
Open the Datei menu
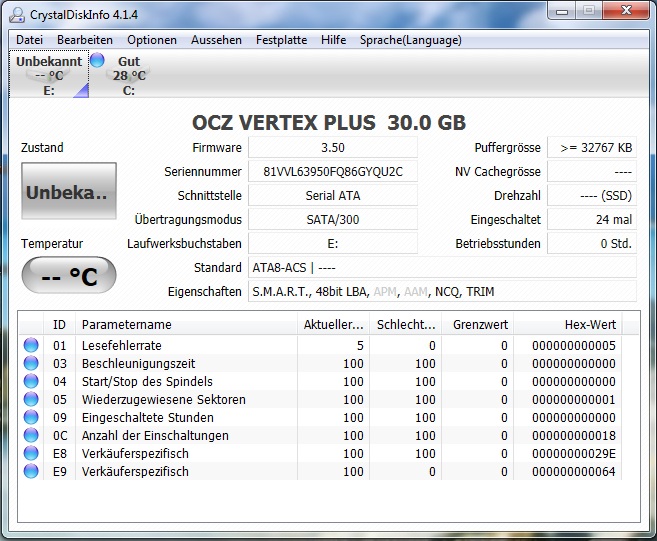point(29,40)
